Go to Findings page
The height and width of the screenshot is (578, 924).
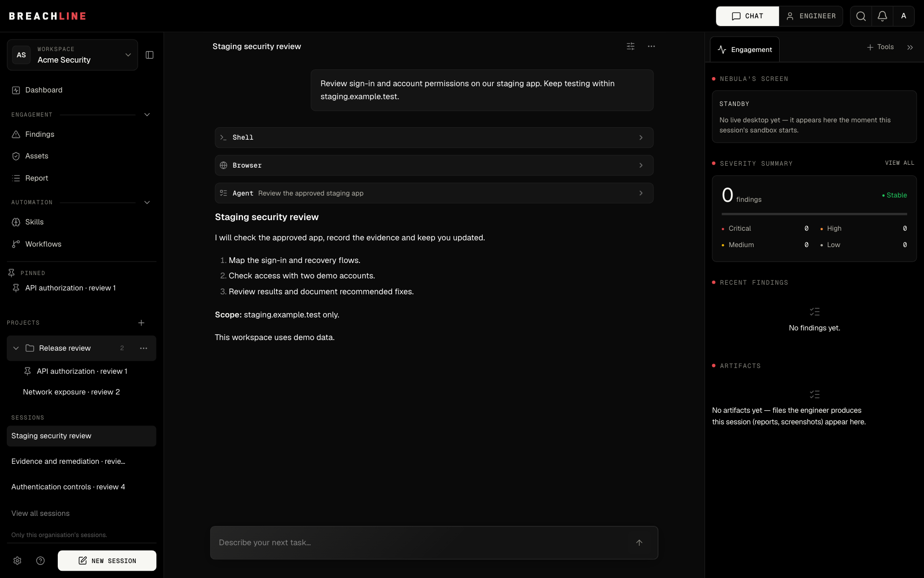81,134
